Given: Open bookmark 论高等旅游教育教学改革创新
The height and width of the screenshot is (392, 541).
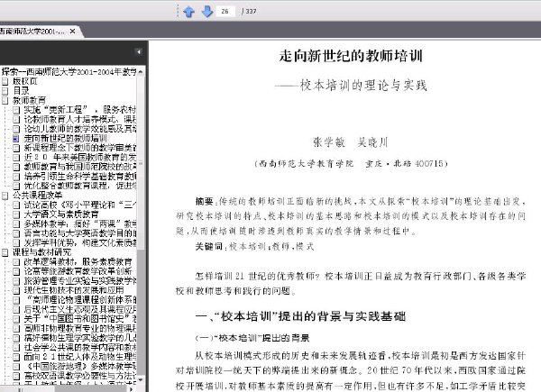Looking at the screenshot, I should pyautogui.click(x=78, y=271).
